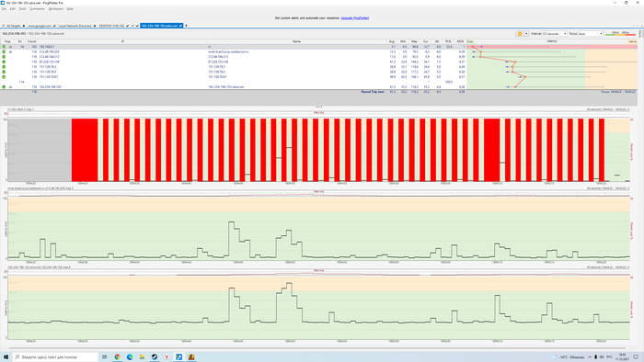Open the Summaries menu

click(x=37, y=8)
